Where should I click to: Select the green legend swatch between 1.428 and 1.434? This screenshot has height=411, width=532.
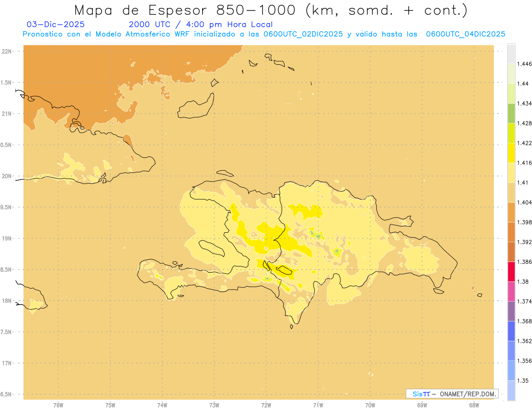click(511, 113)
